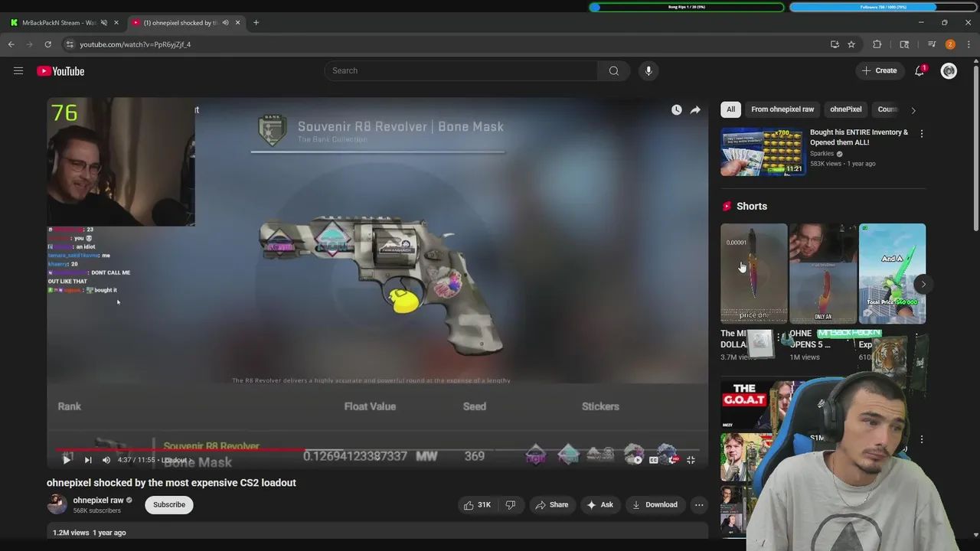980x551 pixels.
Task: Show next Shorts with arrow
Action: 923,284
